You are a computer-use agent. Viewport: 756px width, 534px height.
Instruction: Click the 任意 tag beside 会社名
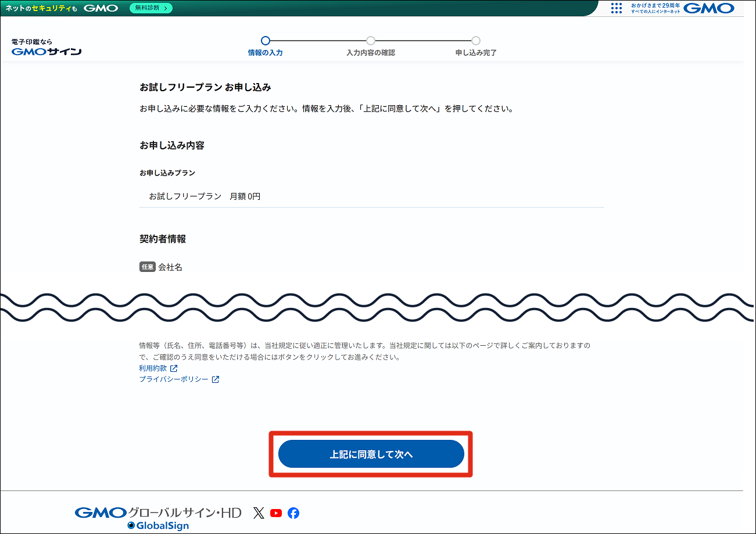[148, 267]
